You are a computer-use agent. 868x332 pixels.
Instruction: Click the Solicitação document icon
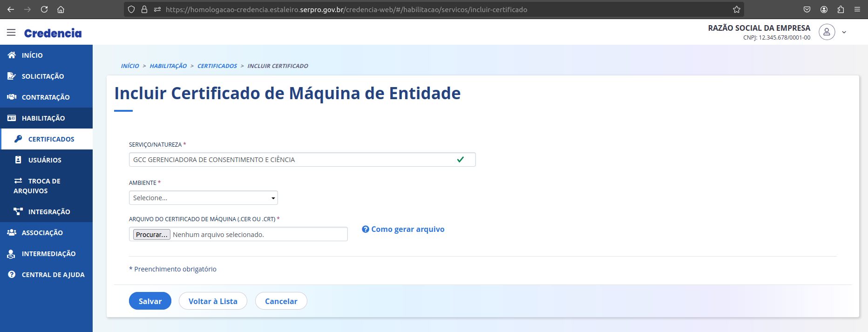coord(12,76)
